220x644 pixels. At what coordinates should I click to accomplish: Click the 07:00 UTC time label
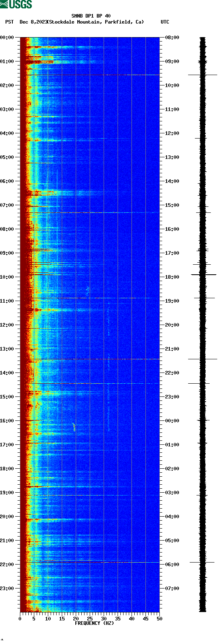tap(172, 589)
